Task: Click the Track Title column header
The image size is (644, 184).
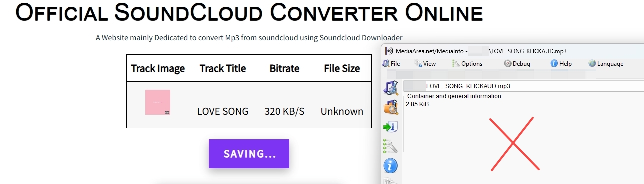Action: click(223, 68)
